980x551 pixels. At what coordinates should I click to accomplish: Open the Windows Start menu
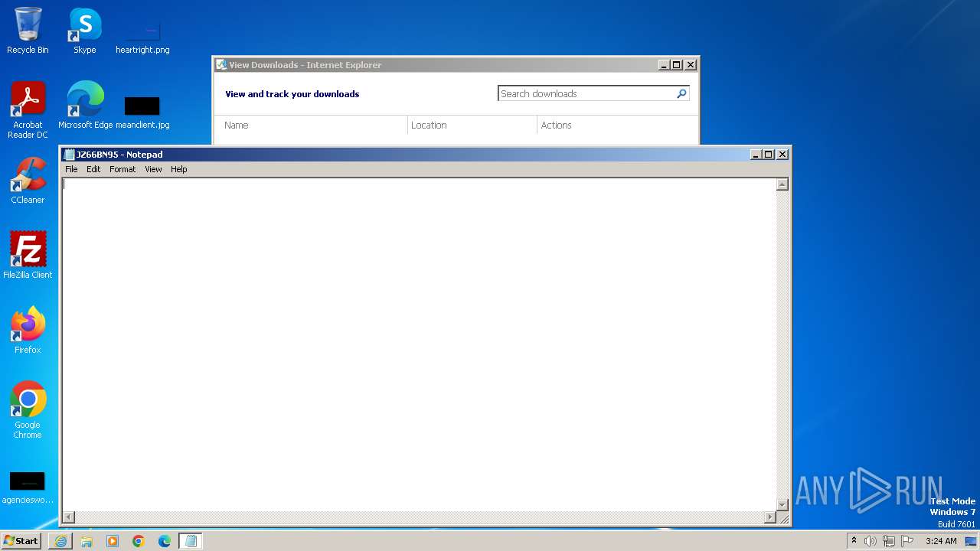click(21, 541)
